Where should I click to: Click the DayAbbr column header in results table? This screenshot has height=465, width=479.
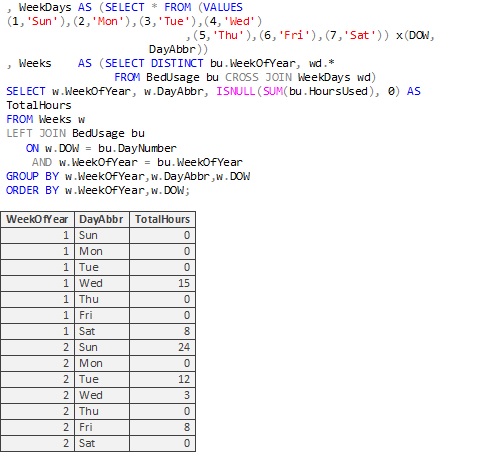pos(102,219)
